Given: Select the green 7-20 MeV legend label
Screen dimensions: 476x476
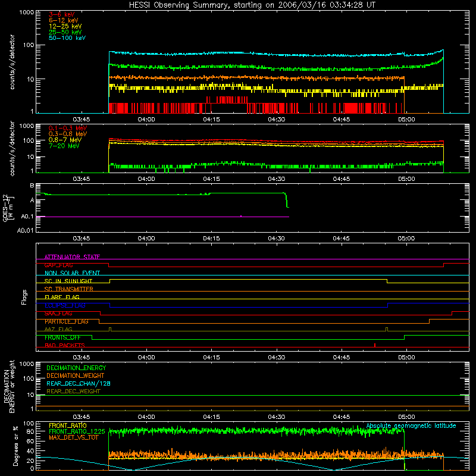Looking at the screenshot, I should click(64, 146).
